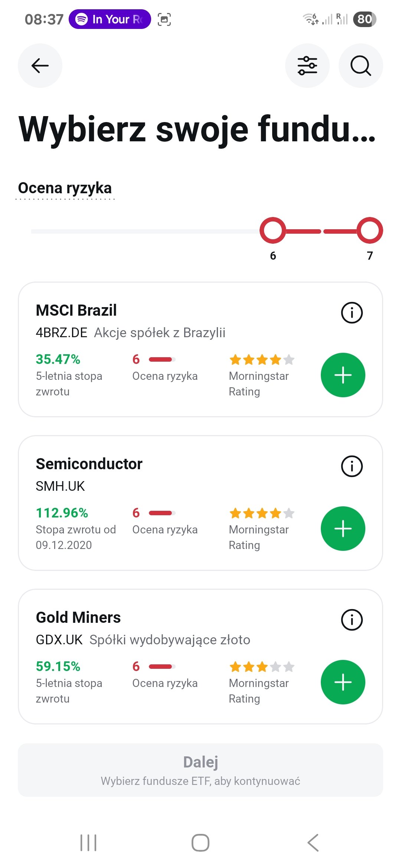Viewport: 401px width, 868px height.
Task: Tap the Gold Miners Morningstar stars
Action: click(x=262, y=667)
